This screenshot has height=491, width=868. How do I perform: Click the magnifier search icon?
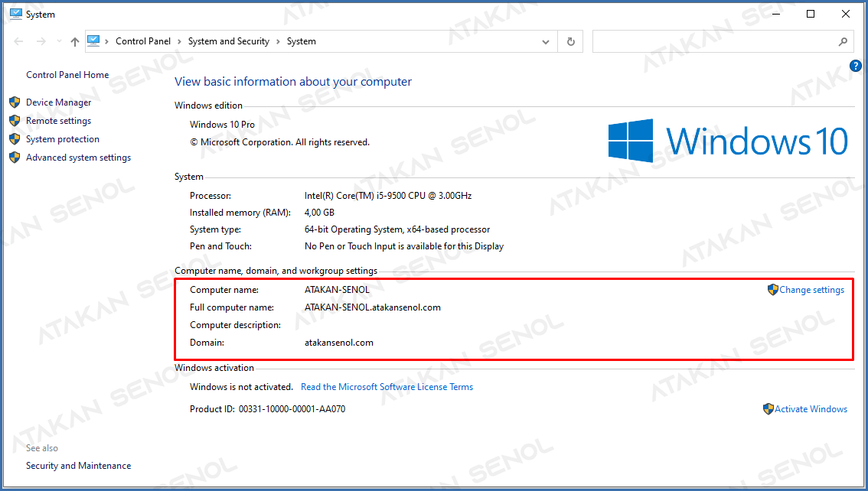tap(843, 41)
